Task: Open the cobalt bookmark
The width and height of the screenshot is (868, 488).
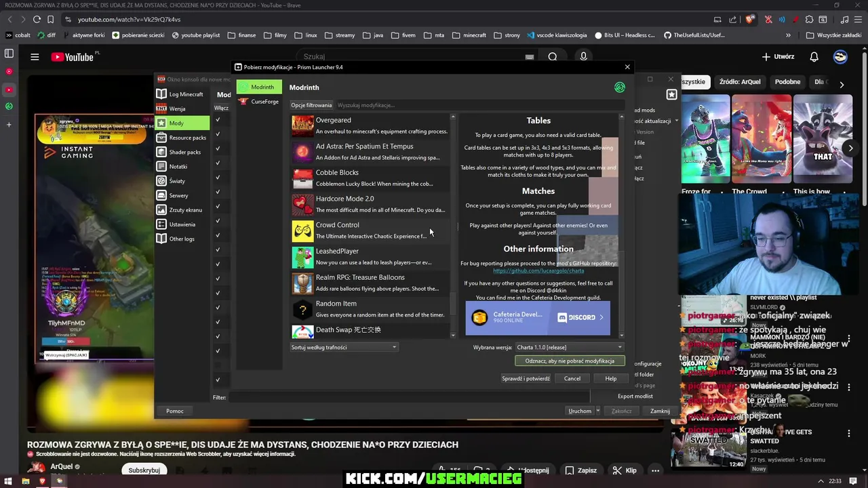Action: (x=18, y=35)
